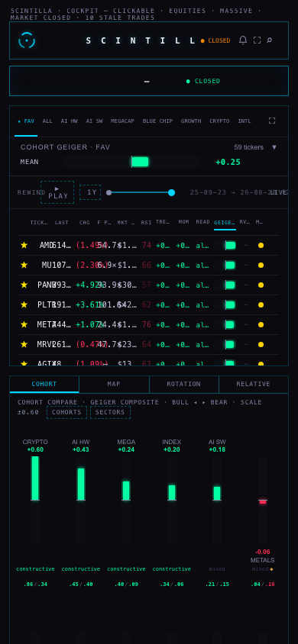Click the AMD ticker row
Viewport: 298px width, 644px height.
click(149, 245)
